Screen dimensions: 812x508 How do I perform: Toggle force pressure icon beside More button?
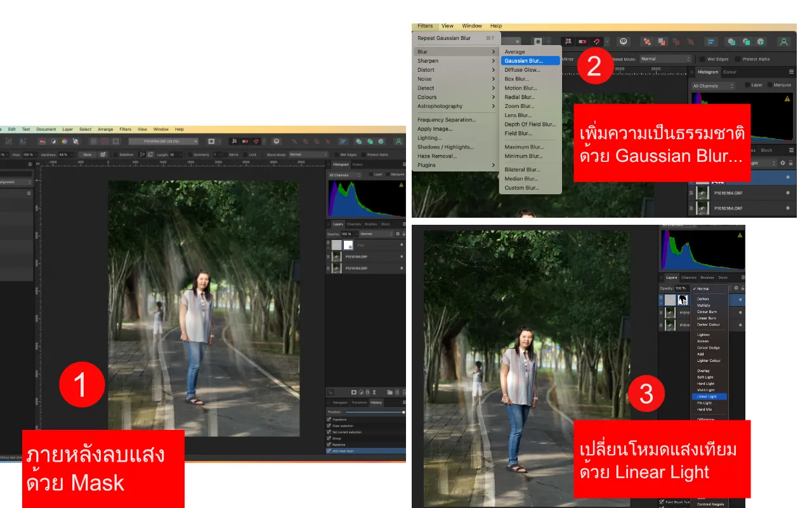[102, 154]
